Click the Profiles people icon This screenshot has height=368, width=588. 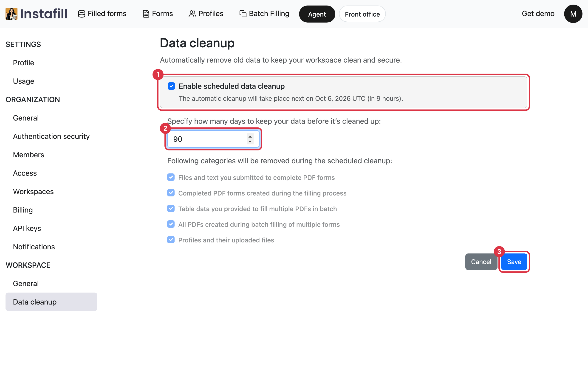coord(192,14)
